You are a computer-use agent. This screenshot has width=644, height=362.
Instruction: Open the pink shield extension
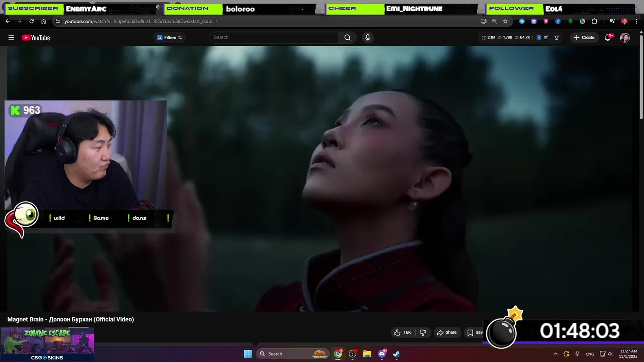546,21
